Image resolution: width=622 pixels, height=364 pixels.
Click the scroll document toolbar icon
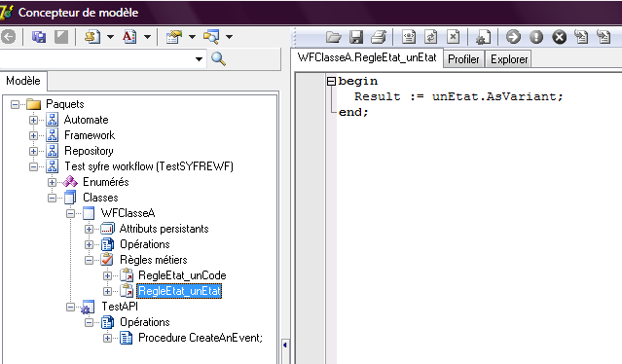click(x=92, y=37)
